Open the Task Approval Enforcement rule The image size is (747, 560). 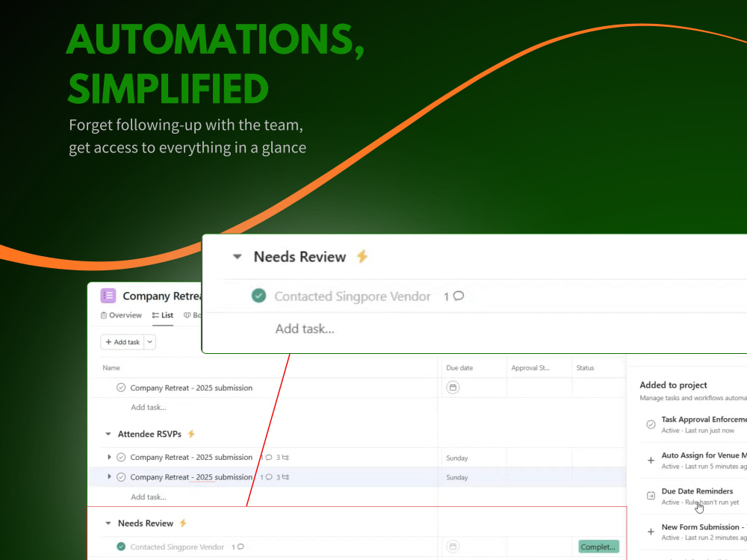click(704, 424)
